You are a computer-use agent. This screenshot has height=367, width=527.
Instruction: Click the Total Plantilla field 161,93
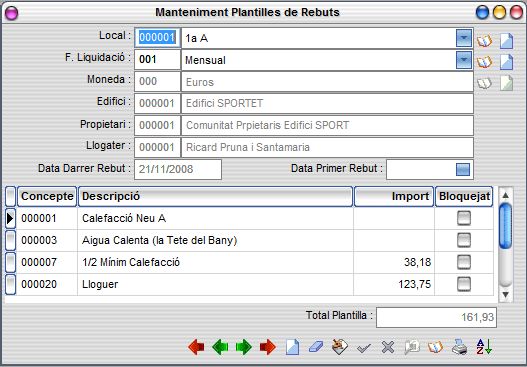point(436,317)
